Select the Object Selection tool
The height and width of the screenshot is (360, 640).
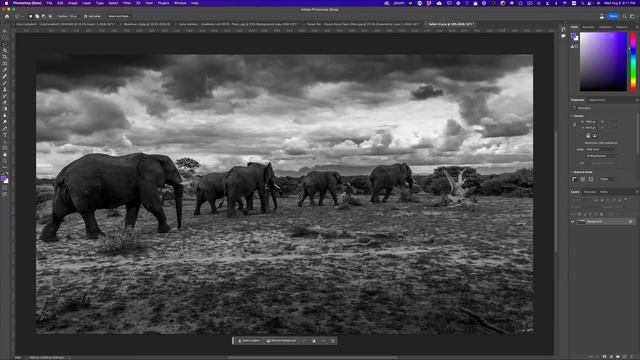5,50
